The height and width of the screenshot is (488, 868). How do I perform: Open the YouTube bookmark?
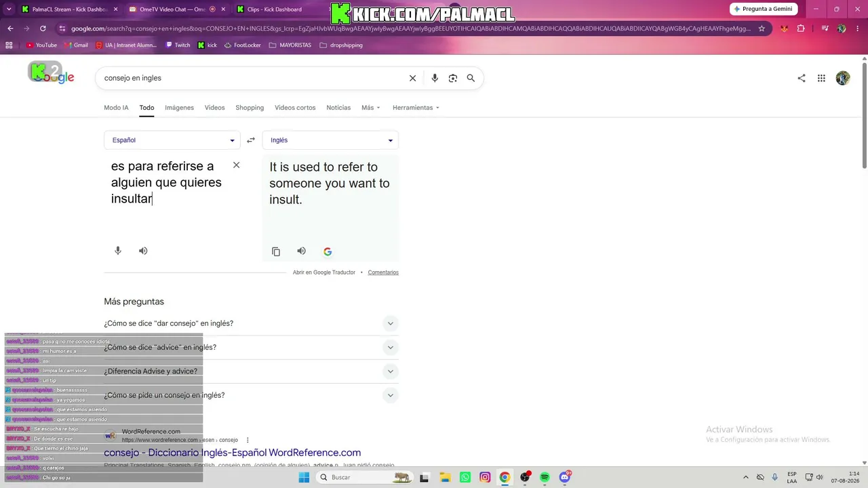[41, 45]
